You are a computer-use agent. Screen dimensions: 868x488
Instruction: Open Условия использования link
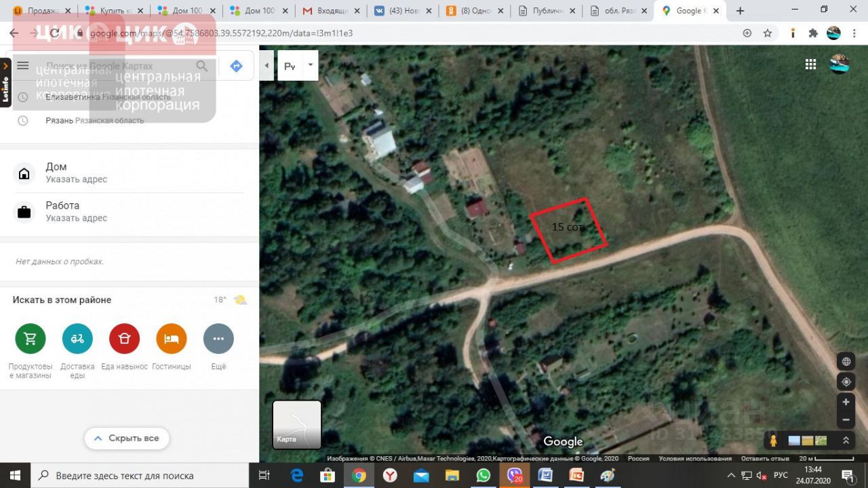point(696,459)
